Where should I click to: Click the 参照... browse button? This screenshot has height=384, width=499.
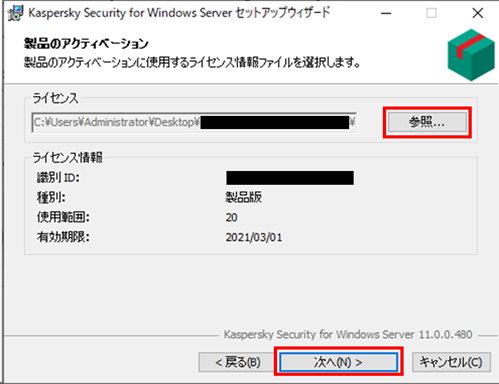tap(427, 122)
